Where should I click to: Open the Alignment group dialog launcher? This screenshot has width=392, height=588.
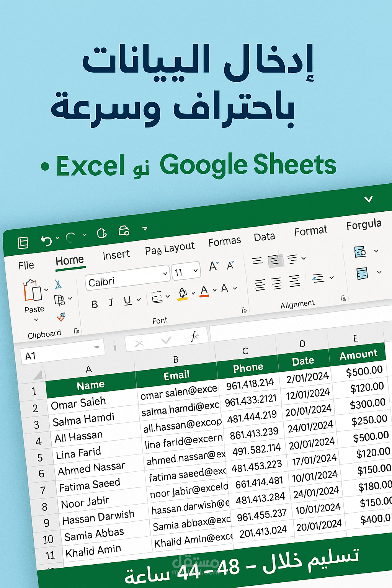343,298
